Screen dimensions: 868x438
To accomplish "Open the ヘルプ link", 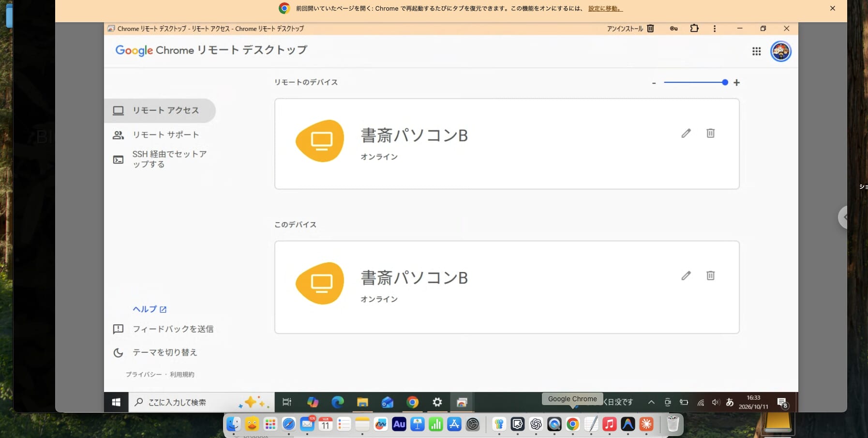I will [150, 309].
